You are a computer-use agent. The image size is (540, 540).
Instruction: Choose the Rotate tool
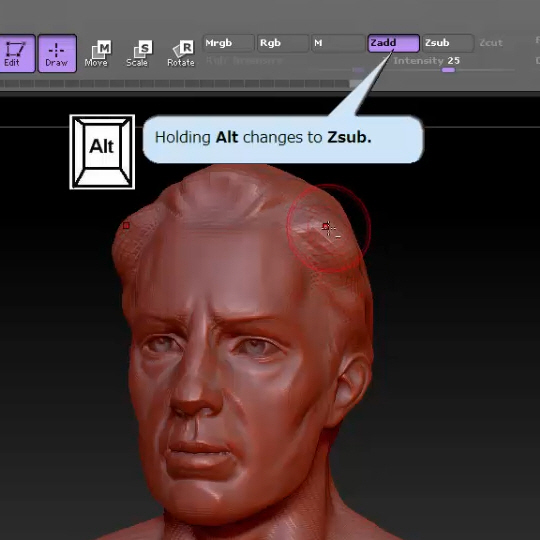click(181, 53)
